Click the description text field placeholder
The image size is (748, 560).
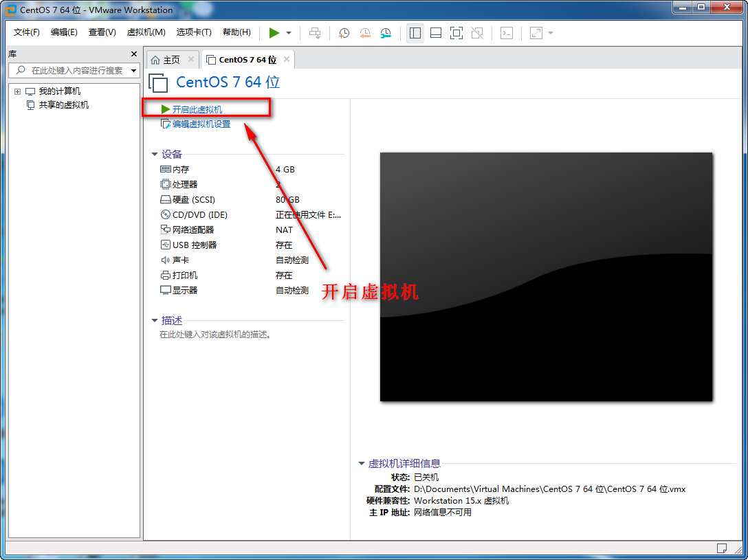(215, 335)
